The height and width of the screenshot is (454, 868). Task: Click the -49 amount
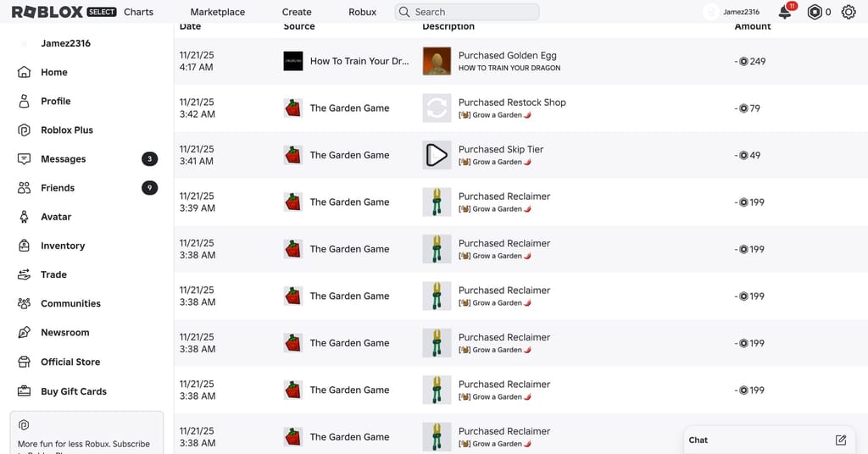(x=748, y=155)
